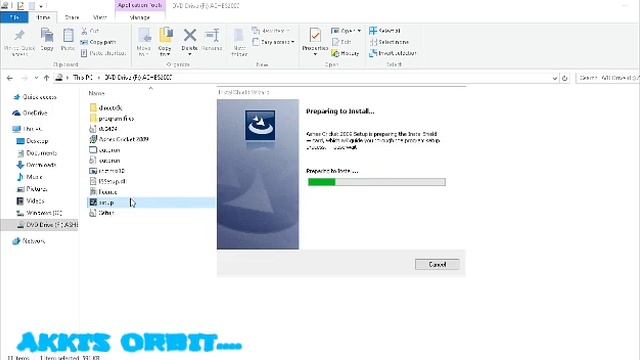This screenshot has width=640, height=360.
Task: Click the Move to ribbon button
Action: coord(144,42)
